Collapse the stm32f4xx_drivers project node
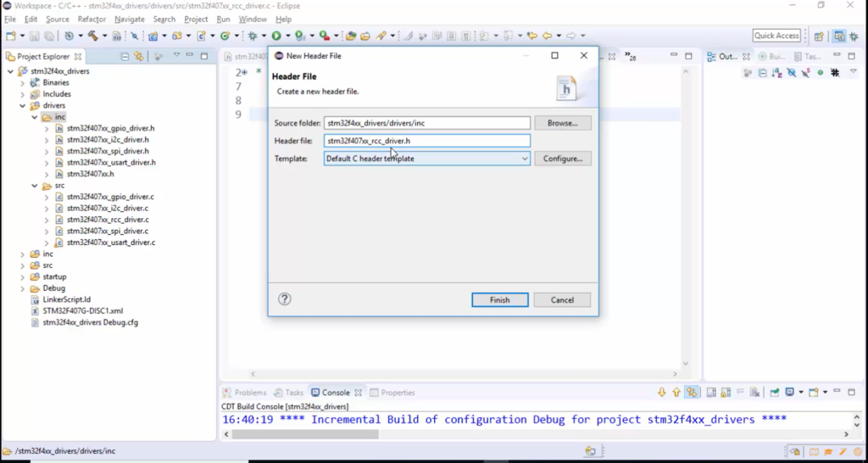 (x=10, y=71)
